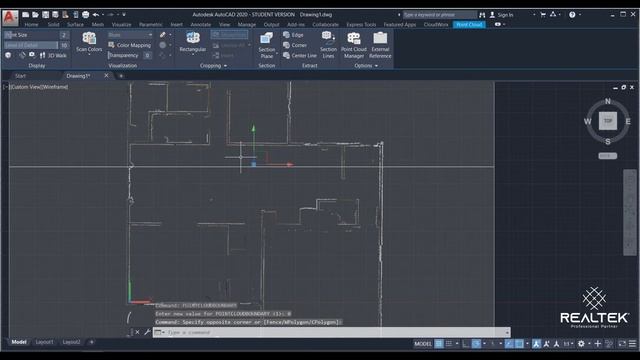The image size is (640, 360).
Task: Open the Annotate ribbon tab
Action: tap(201, 24)
